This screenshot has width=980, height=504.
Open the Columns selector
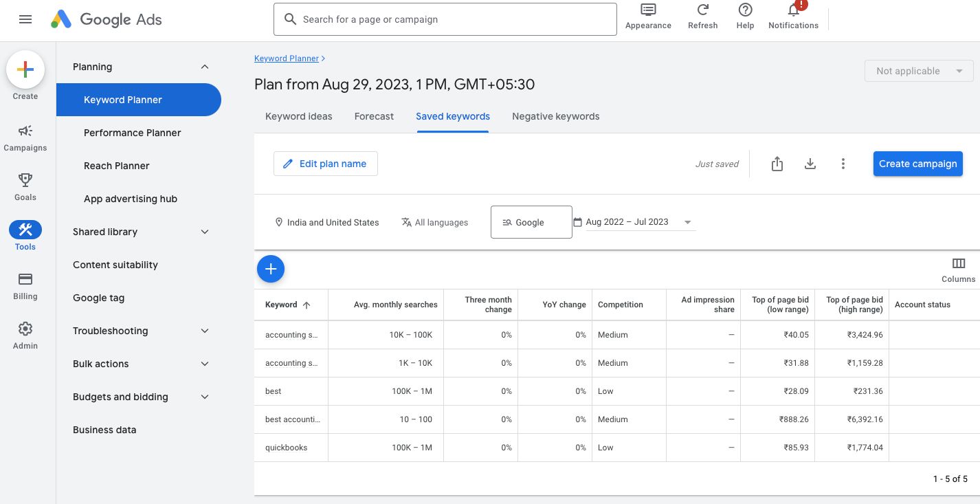958,270
